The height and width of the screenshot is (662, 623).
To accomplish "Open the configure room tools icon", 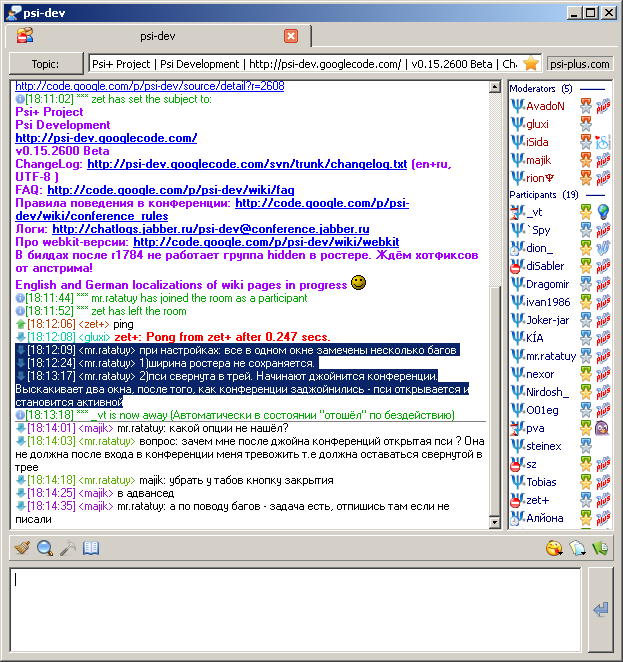I will (67, 547).
